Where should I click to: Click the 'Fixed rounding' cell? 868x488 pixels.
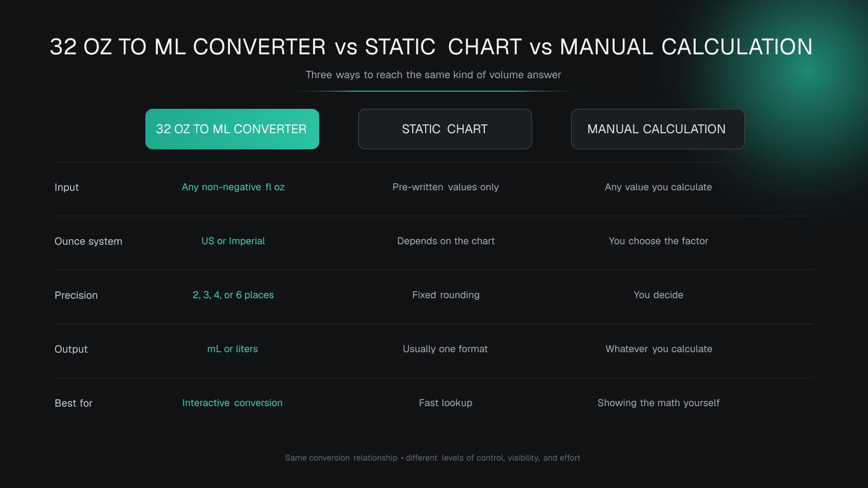click(446, 295)
